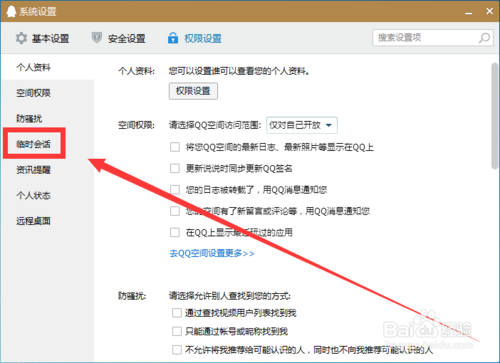Open the QQ空间 access range dropdown
500x363 pixels.
(302, 125)
